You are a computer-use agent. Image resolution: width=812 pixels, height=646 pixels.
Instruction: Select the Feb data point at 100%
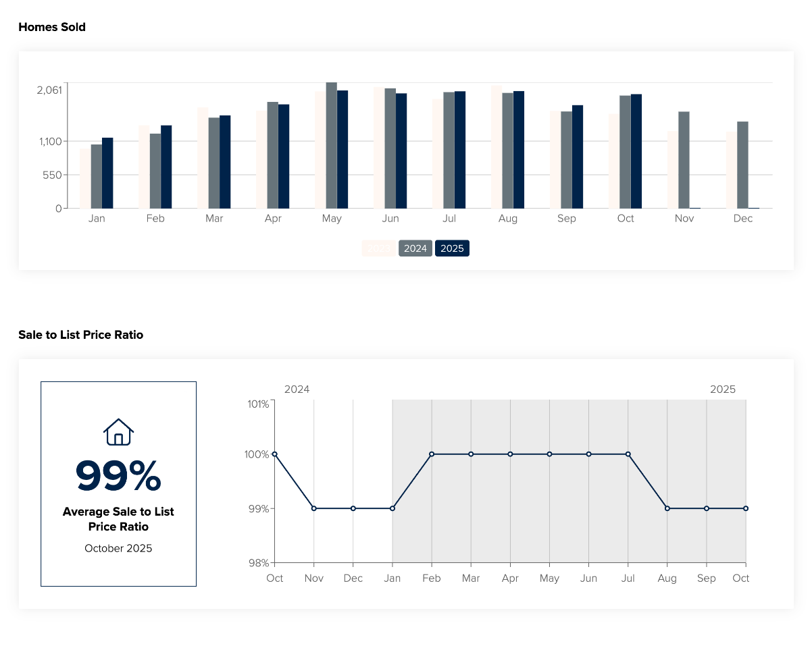(x=432, y=454)
